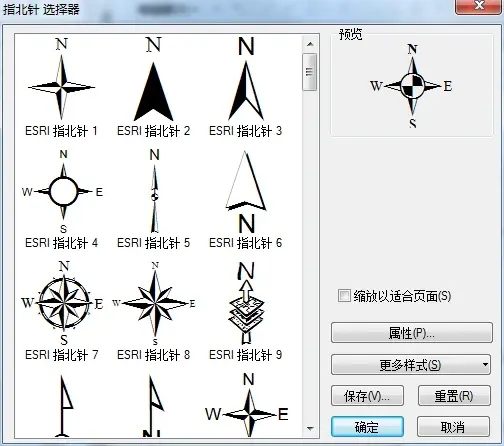
Task: Click the ESRI 指北针 9 label
Action: [x=246, y=355]
